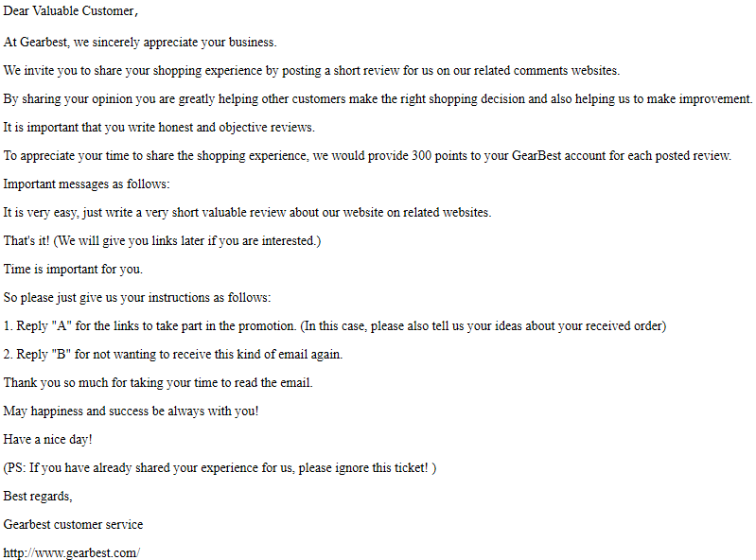Click option 2, the Reply "B" line
This screenshot has height=560, width=756.
point(173,355)
